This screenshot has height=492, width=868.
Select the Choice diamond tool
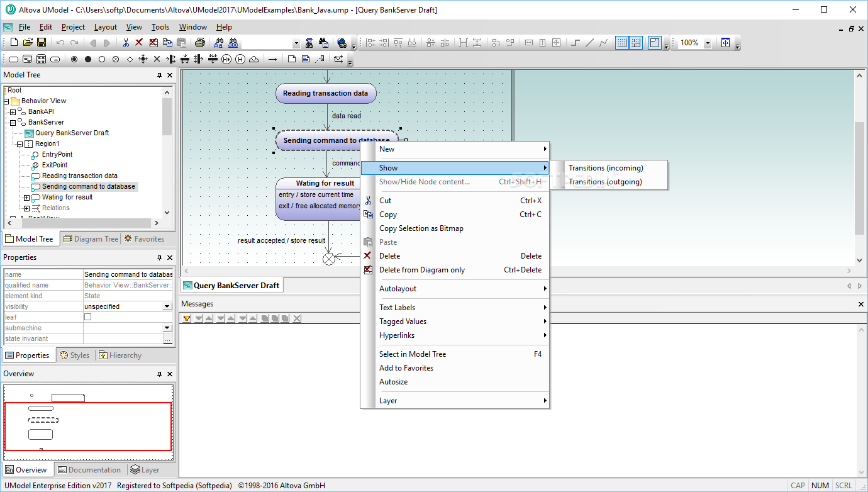click(130, 59)
